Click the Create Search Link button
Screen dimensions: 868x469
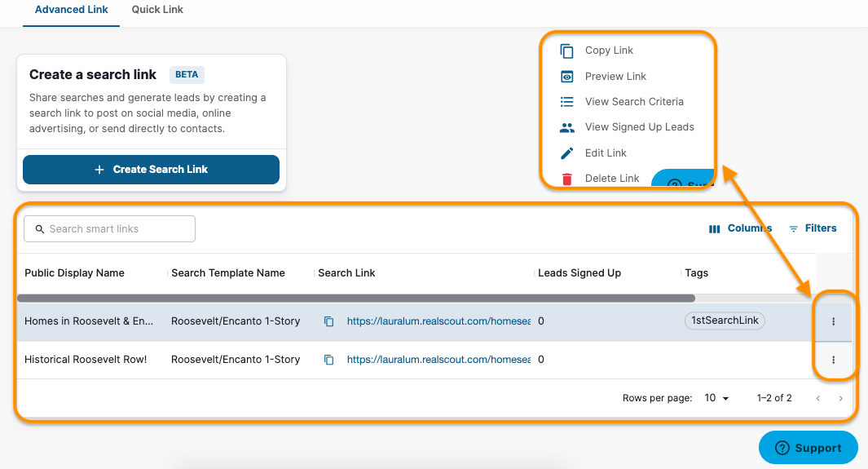click(151, 170)
